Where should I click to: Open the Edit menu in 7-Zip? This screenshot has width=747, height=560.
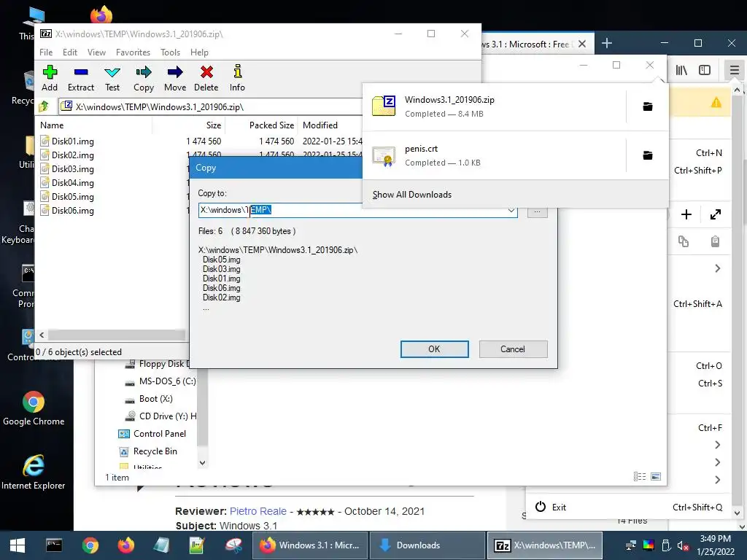69,52
